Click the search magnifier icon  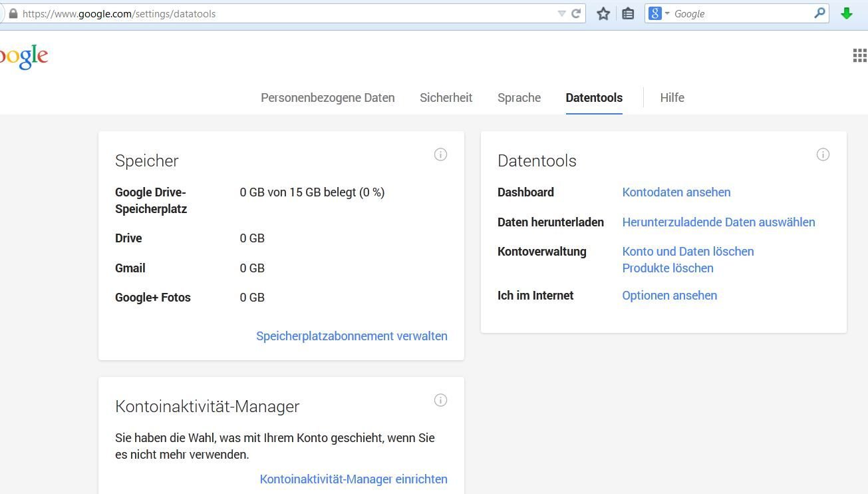click(x=819, y=13)
